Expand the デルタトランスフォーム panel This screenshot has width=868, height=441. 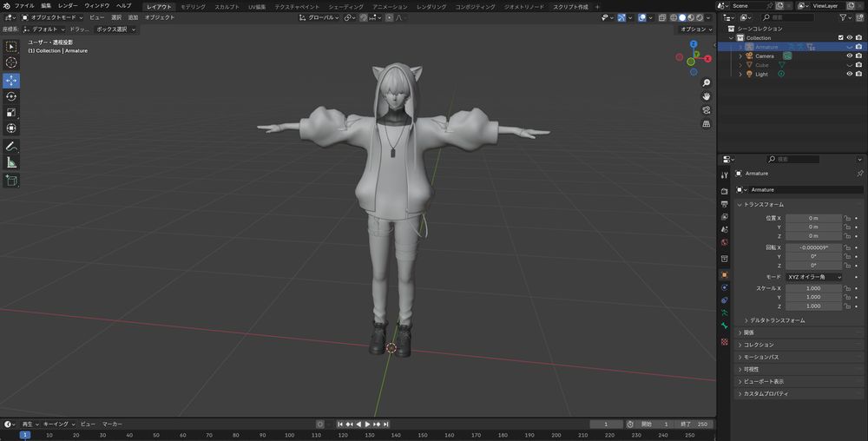775,320
